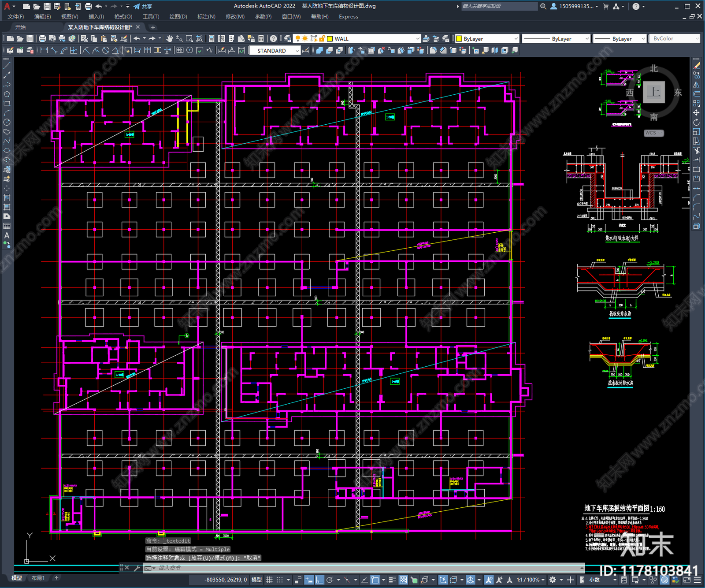Toggle snap mode in the status bar
The height and width of the screenshot is (588, 705).
point(280,580)
